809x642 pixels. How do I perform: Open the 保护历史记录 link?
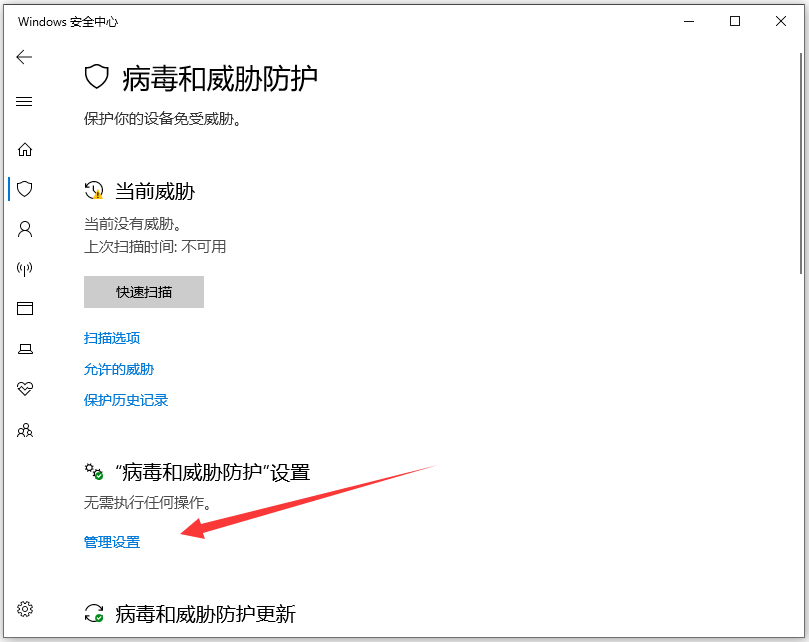tap(126, 400)
